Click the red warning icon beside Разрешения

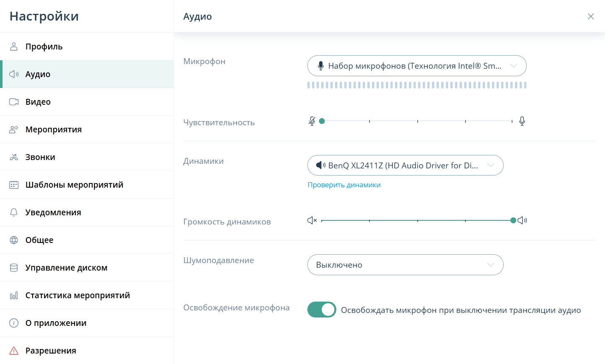click(x=14, y=351)
